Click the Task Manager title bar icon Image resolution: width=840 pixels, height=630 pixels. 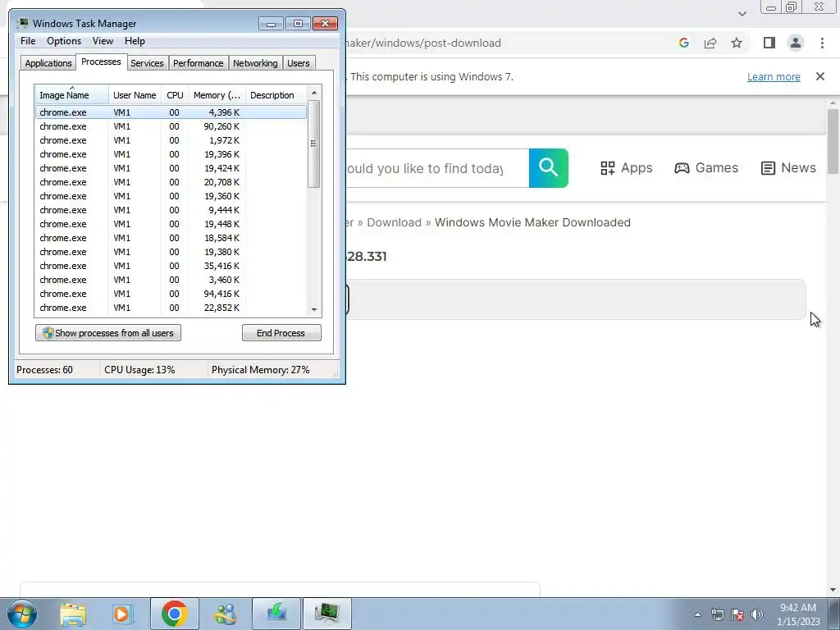click(x=22, y=23)
